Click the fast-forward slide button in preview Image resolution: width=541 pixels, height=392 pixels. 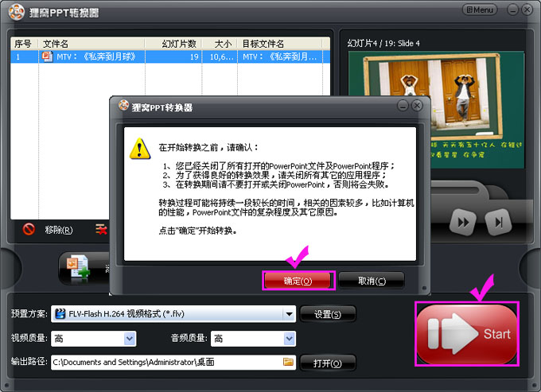coord(462,222)
